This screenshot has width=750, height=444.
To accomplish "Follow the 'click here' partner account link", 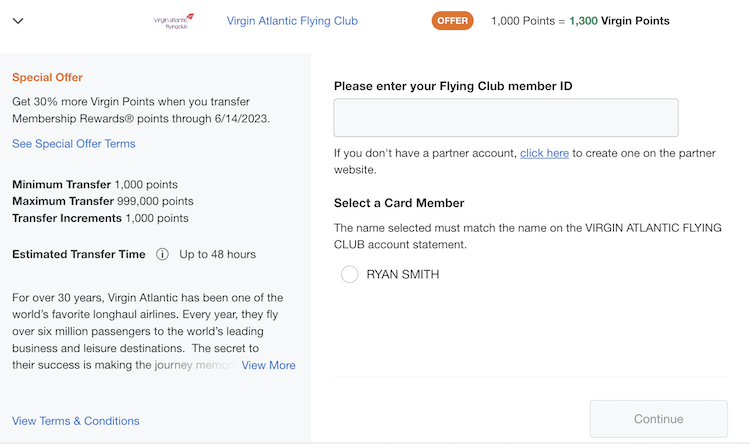I will (x=544, y=153).
